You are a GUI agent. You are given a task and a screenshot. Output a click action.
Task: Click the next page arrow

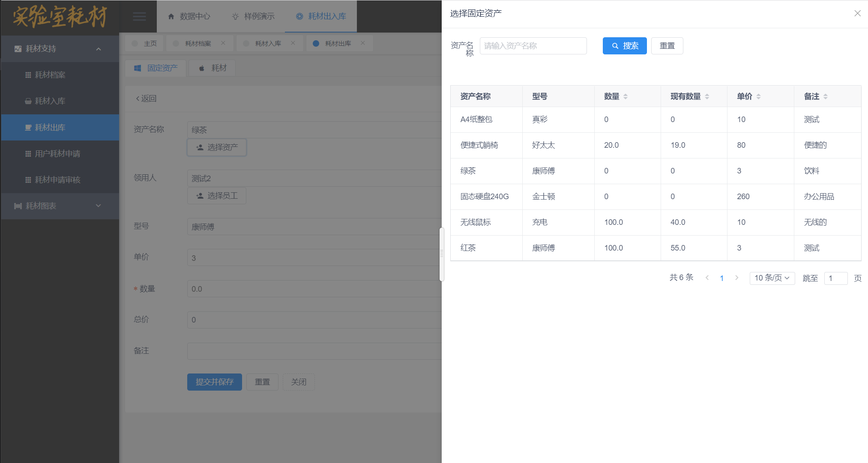click(736, 278)
